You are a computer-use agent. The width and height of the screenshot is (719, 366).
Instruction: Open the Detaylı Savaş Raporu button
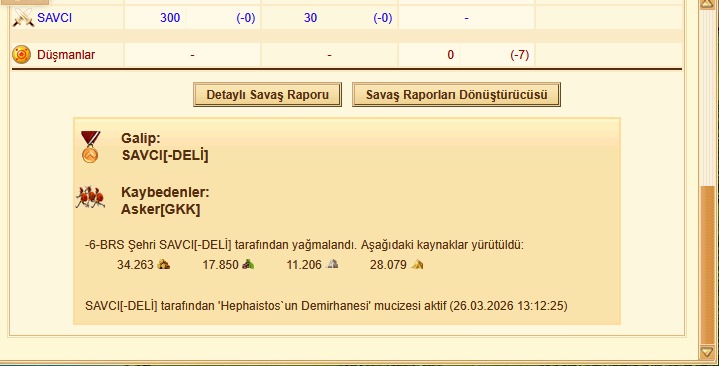(x=267, y=95)
